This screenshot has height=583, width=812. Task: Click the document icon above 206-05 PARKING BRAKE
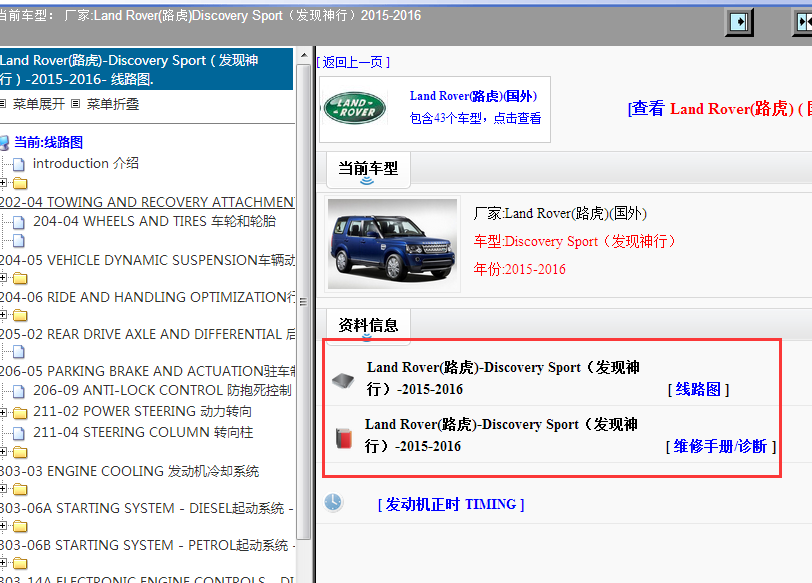tap(19, 352)
